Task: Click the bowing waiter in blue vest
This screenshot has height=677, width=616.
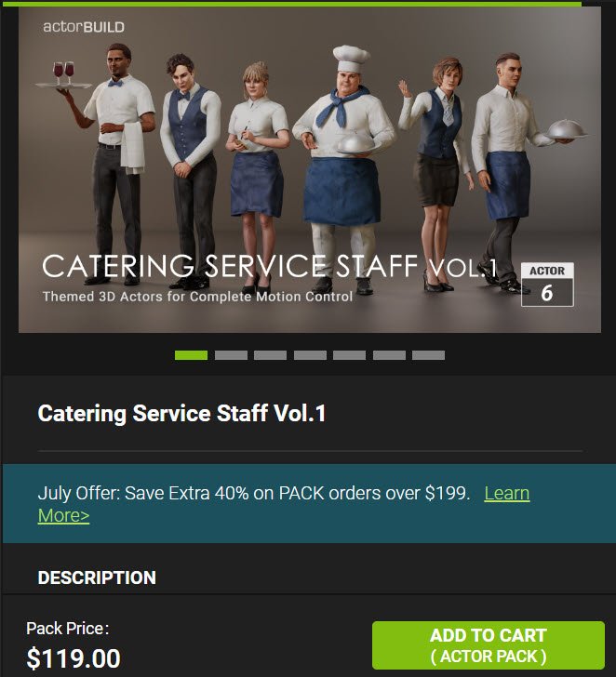Action: point(189,170)
